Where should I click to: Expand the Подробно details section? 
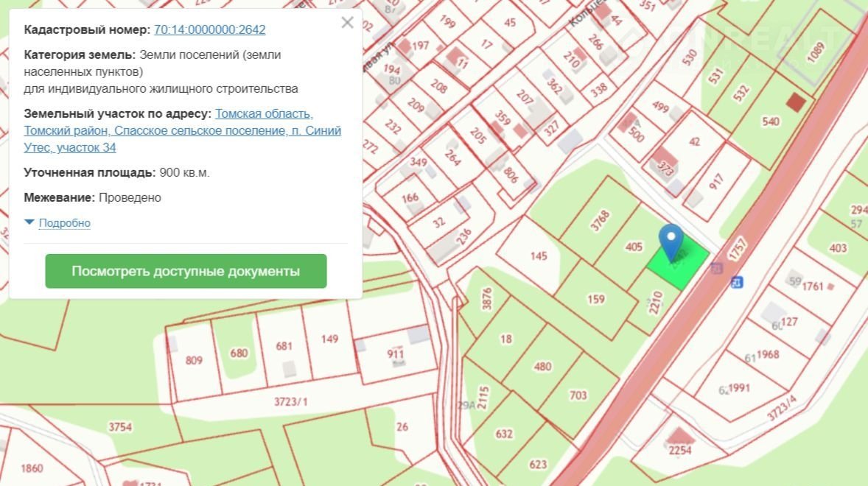tap(64, 223)
